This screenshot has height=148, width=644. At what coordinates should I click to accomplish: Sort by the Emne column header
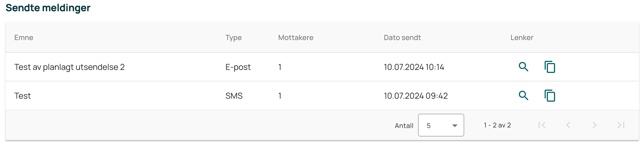[x=24, y=38]
